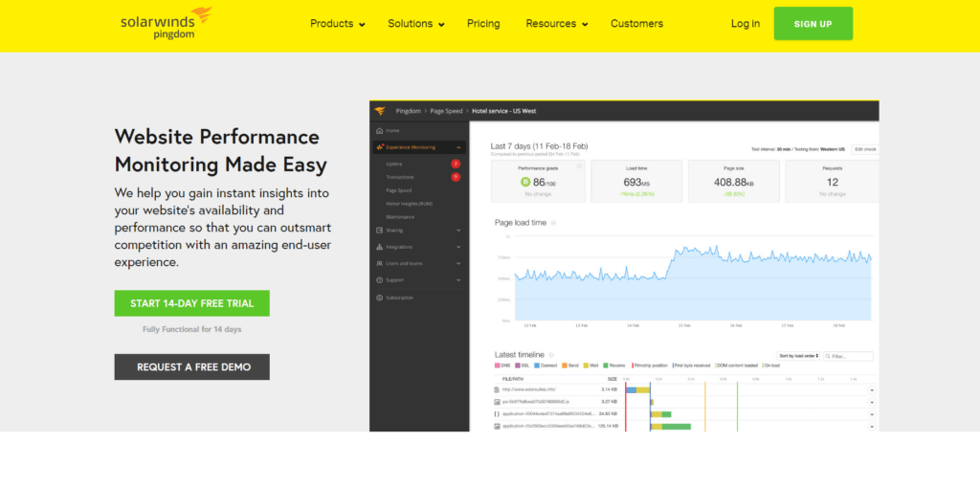
Task: Click info icon beside Page load time
Action: click(x=554, y=222)
